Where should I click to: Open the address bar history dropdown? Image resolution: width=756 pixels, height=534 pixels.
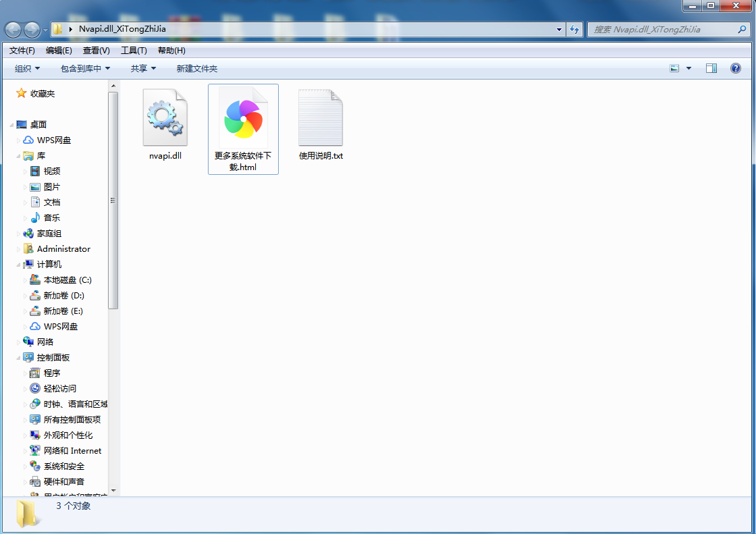point(560,30)
